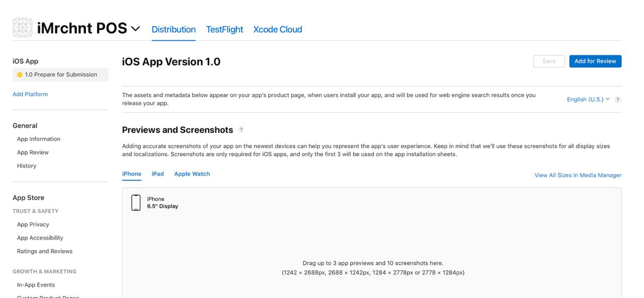Switch to the iPad screenshots tab
Screen dimensions: 644x298
coord(158,174)
